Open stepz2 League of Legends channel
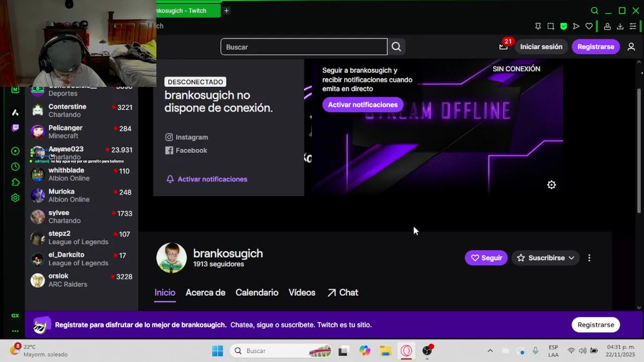Screen dimensions: 644x362 pos(82,238)
